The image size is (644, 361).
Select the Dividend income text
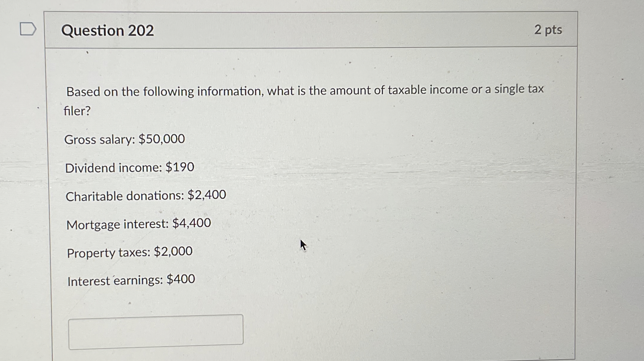point(129,167)
